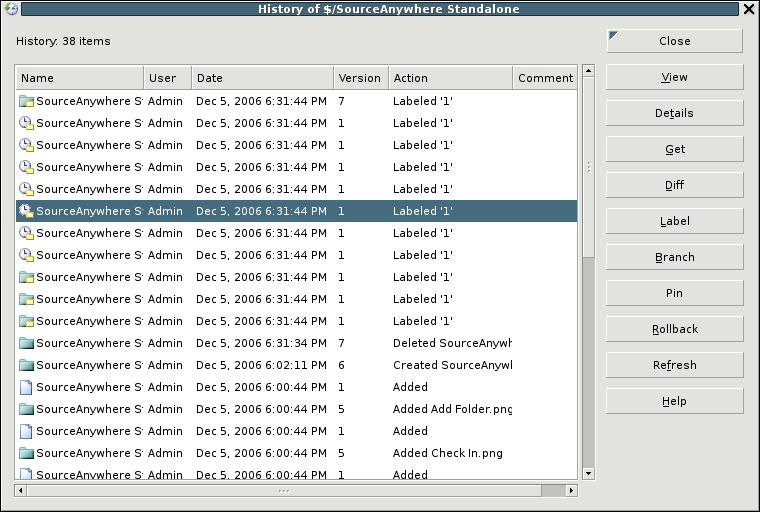Image resolution: width=760 pixels, height=512 pixels.
Task: Click the Label button
Action: 675,221
